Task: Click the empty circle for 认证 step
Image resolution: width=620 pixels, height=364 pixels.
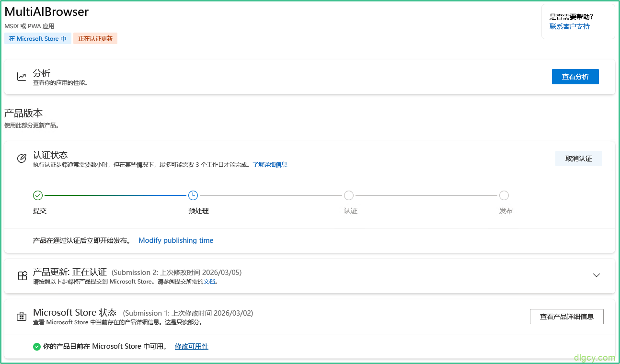Action: click(349, 195)
